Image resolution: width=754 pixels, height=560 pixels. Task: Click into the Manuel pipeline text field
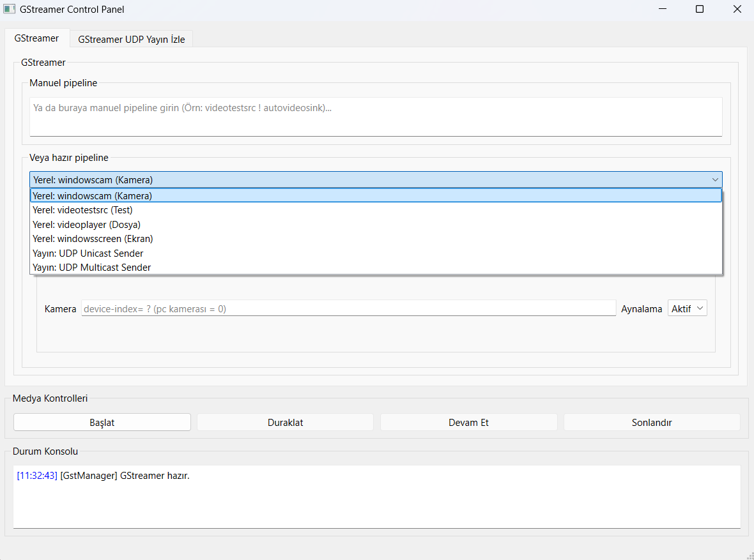coord(376,116)
